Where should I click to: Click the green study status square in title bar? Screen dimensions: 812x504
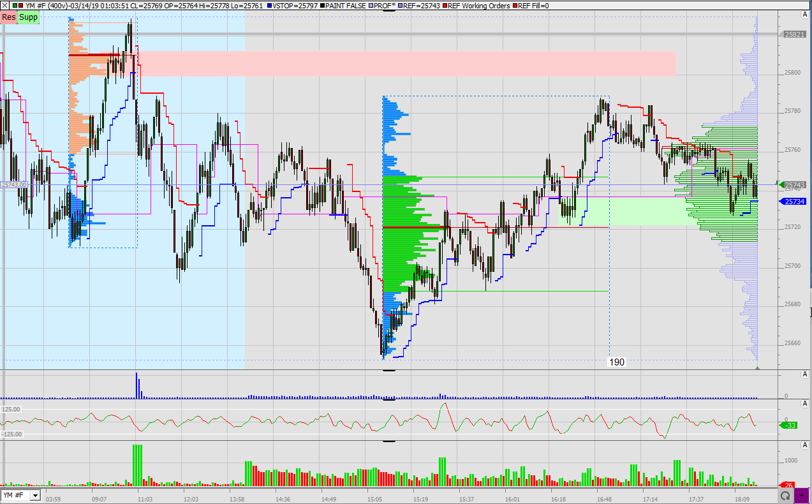click(x=13, y=6)
